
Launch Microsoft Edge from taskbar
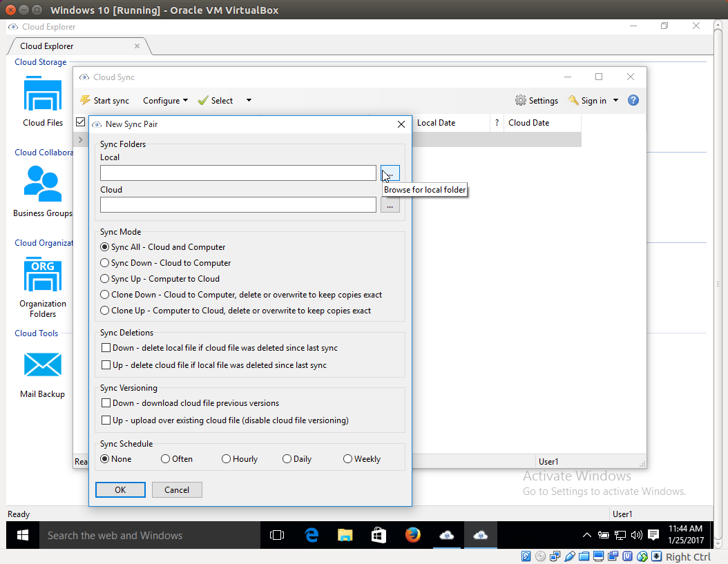(312, 535)
